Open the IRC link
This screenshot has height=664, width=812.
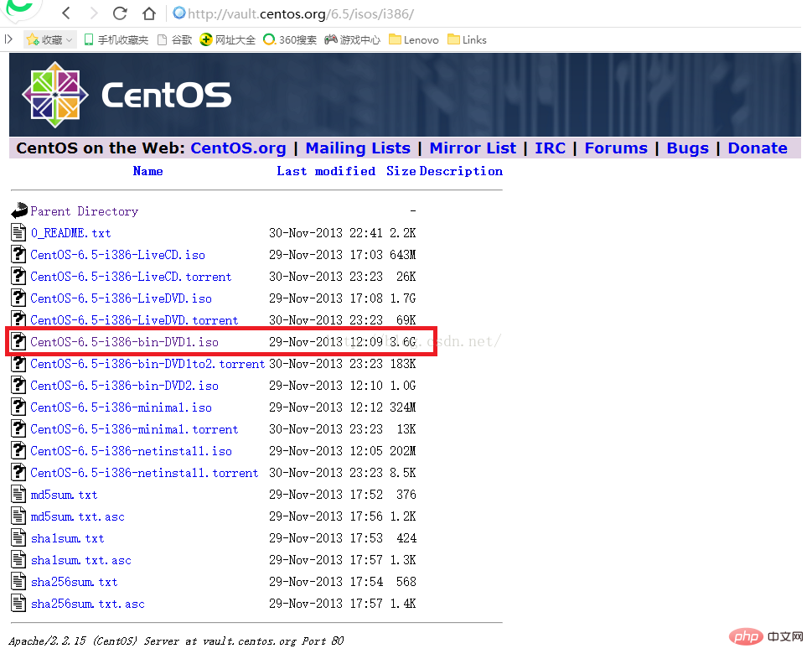pos(550,148)
